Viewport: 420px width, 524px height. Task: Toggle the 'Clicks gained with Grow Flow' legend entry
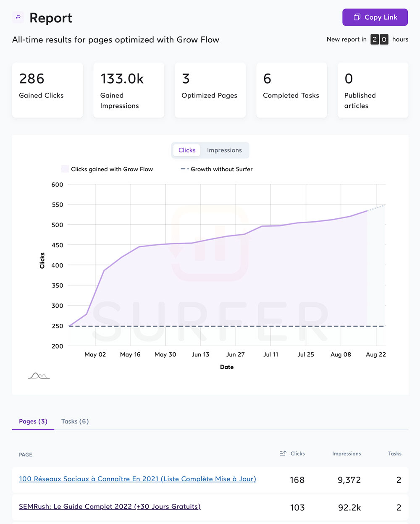tap(107, 169)
